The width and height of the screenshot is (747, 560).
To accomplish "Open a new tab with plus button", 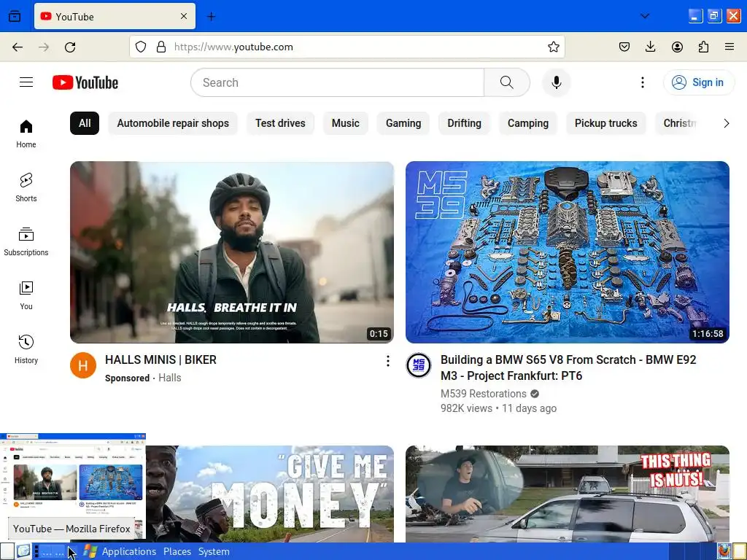I will tap(211, 17).
